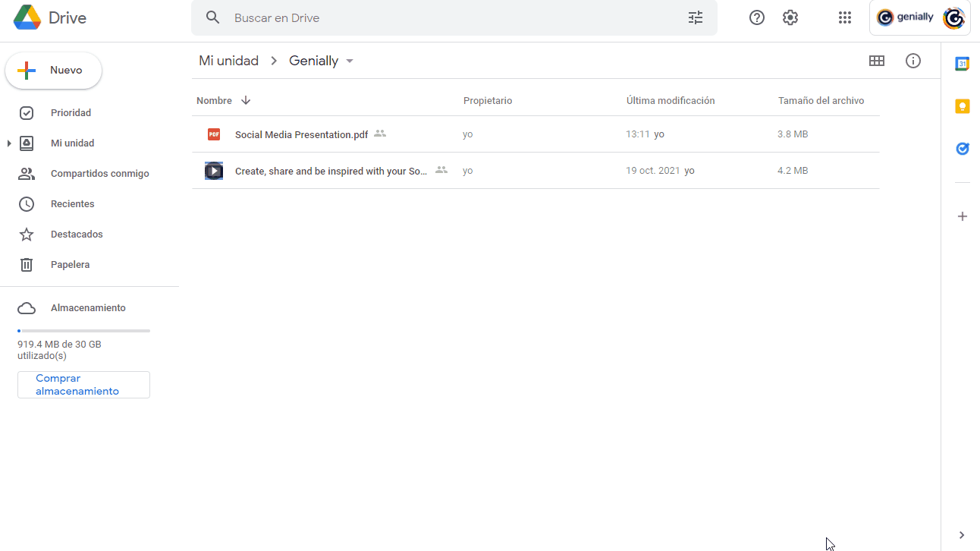Click the Genially account avatar
980x551 pixels.
953,17
